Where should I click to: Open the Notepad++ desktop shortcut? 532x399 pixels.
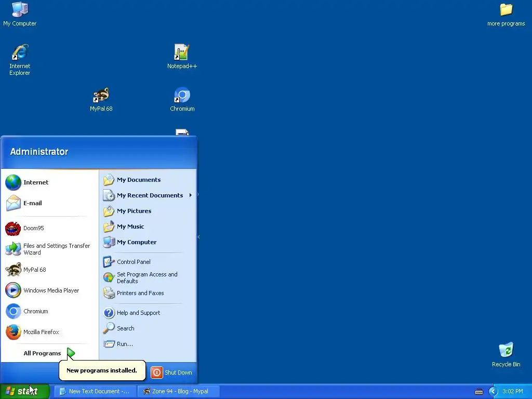pos(182,56)
